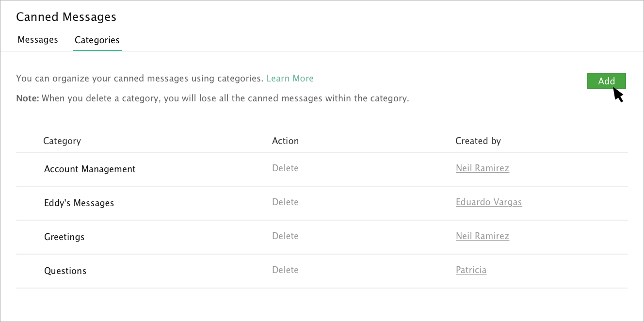Viewport: 644px width, 322px height.
Task: Delete the Eddy's Messages category
Action: click(285, 202)
